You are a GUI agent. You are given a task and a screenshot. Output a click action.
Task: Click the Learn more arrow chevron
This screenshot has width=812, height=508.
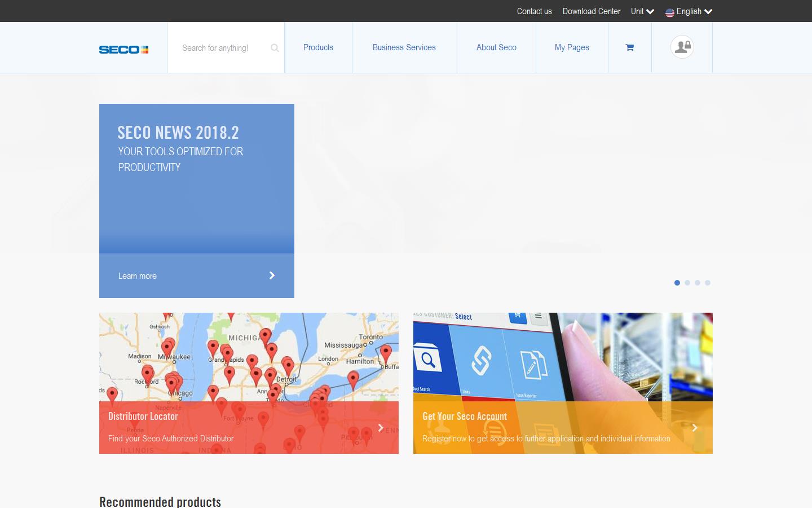tap(272, 275)
